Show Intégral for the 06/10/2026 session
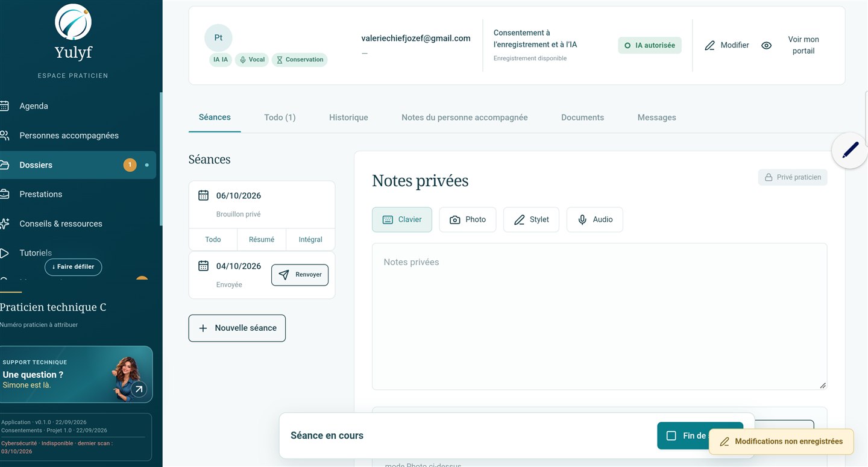 310,239
